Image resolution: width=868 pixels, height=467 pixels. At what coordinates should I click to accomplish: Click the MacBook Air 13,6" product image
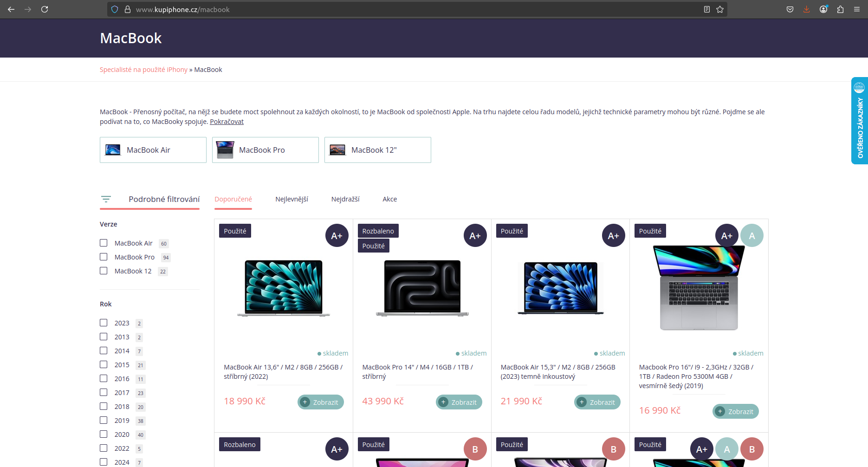pyautogui.click(x=284, y=288)
